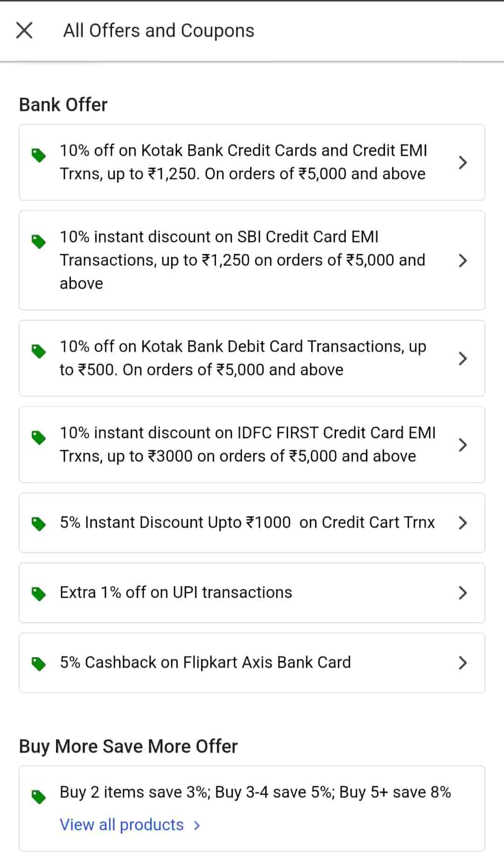Expand SBI Credit Card EMI offer chevron
The image size is (504, 861).
[462, 260]
